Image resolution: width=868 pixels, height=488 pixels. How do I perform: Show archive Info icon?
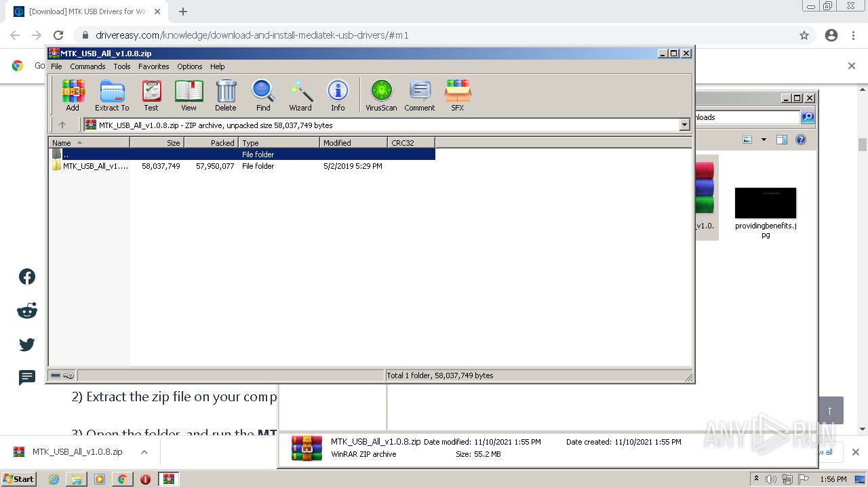click(338, 95)
